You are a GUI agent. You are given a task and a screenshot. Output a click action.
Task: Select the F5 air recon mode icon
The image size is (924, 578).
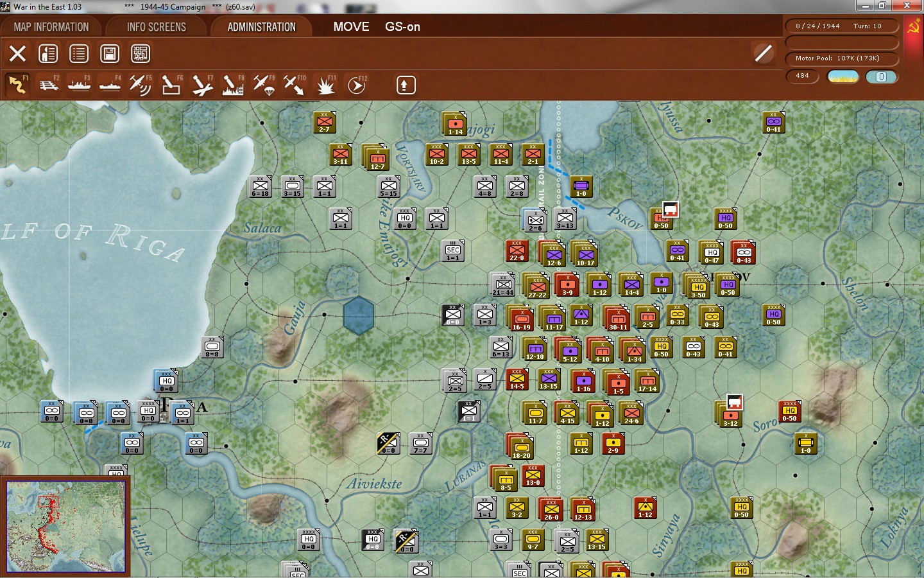pyautogui.click(x=141, y=85)
